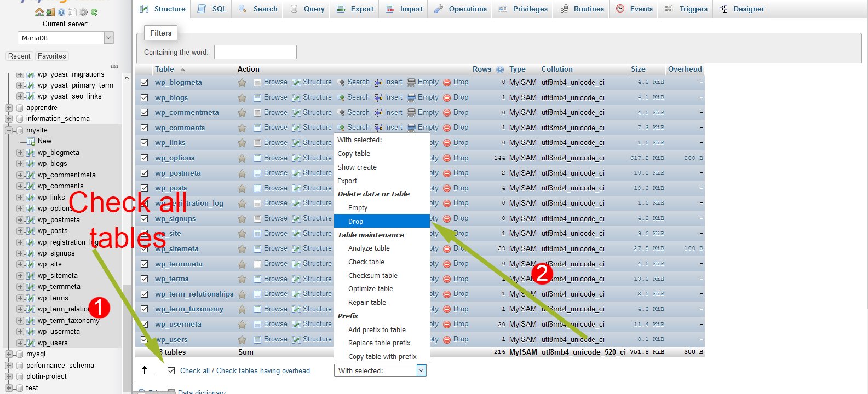Viewport: 868px width, 394px height.
Task: Toggle the Check all checkbox
Action: pos(171,370)
